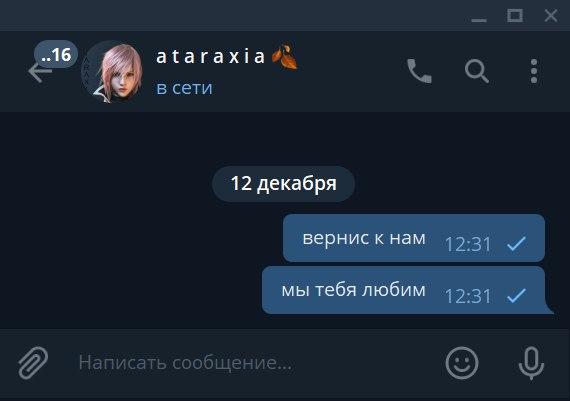Viewport: 570px width, 401px height.
Task: Go back using the arrow icon
Action: [40, 72]
